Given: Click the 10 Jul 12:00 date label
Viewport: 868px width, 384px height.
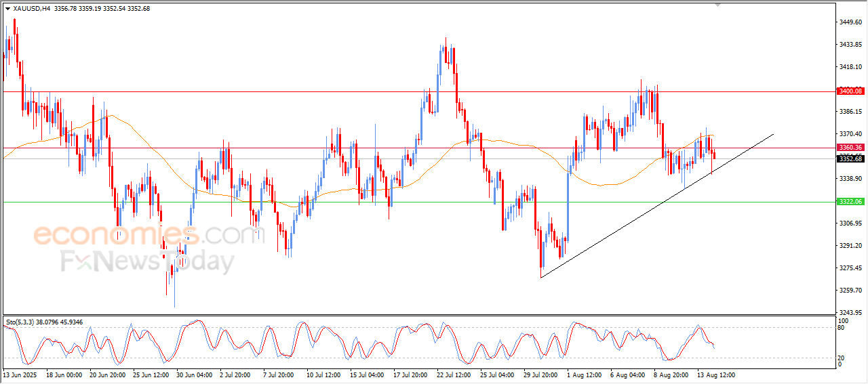Looking at the screenshot, I should (x=323, y=375).
